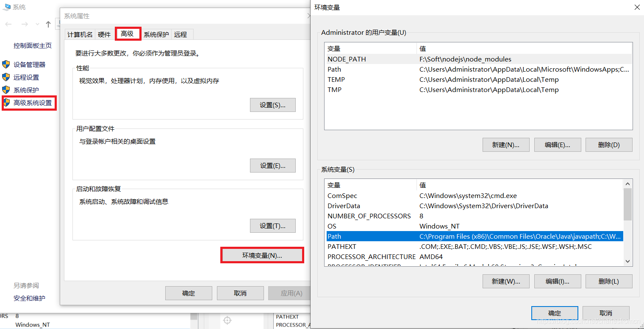
Task: Click the back arrow in the System window
Action: (8, 24)
